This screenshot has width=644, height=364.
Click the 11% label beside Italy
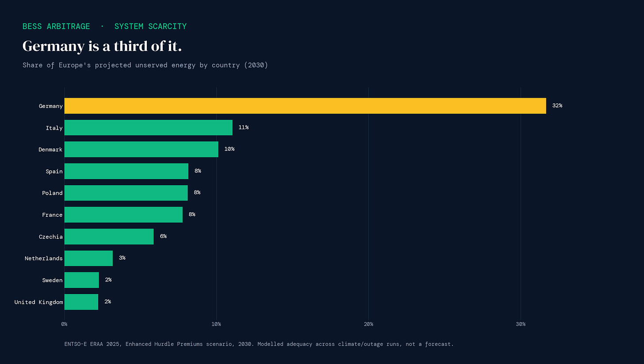243,127
